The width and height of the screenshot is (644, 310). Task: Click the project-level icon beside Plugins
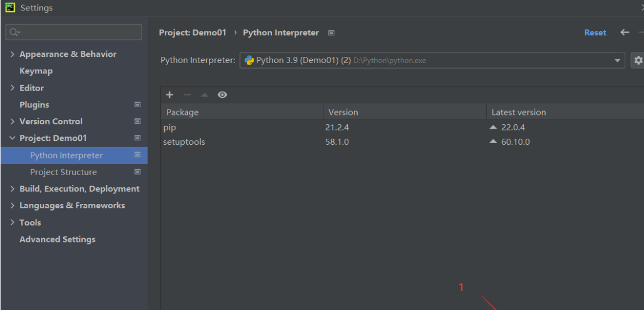pos(138,104)
